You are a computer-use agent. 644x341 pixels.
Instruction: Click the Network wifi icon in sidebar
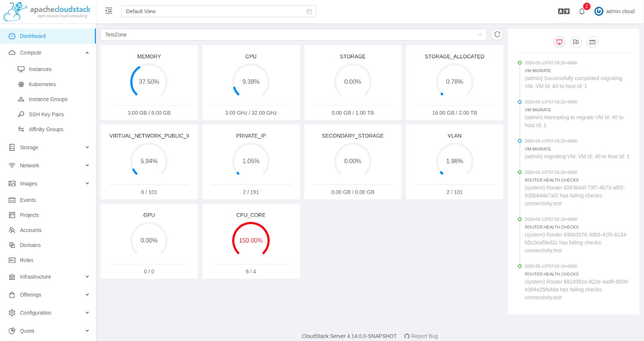coord(12,165)
